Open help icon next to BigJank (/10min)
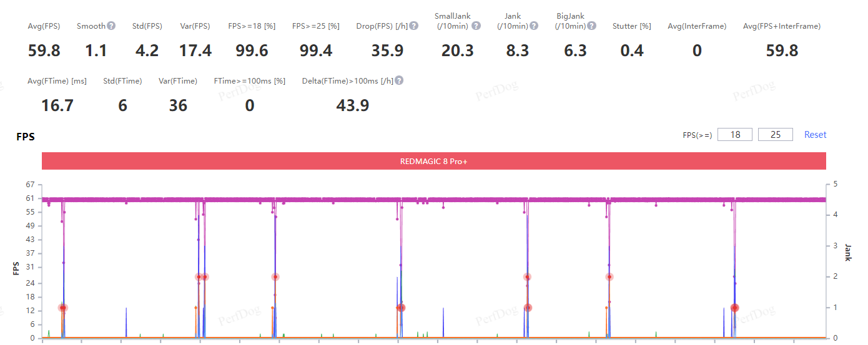 pyautogui.click(x=591, y=26)
